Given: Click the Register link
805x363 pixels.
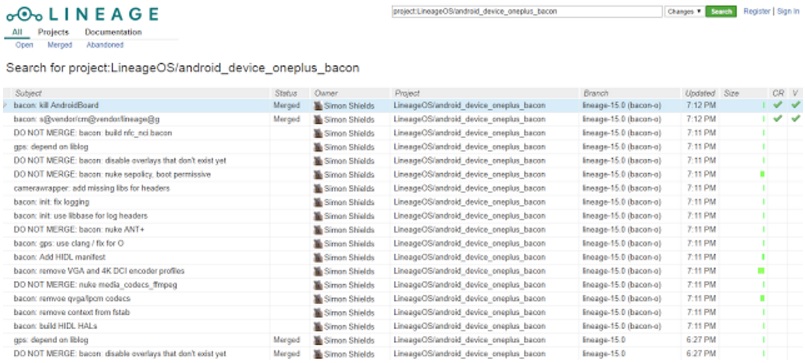Looking at the screenshot, I should (x=757, y=11).
